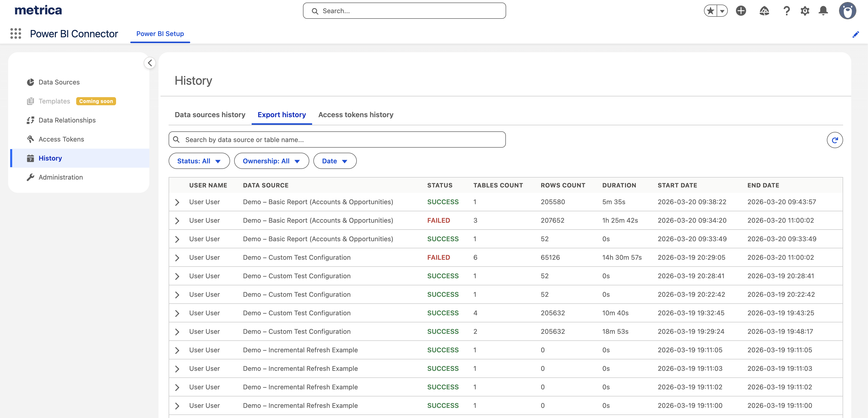Switch to Data sources history tab
Viewport: 868px width, 418px height.
(210, 115)
